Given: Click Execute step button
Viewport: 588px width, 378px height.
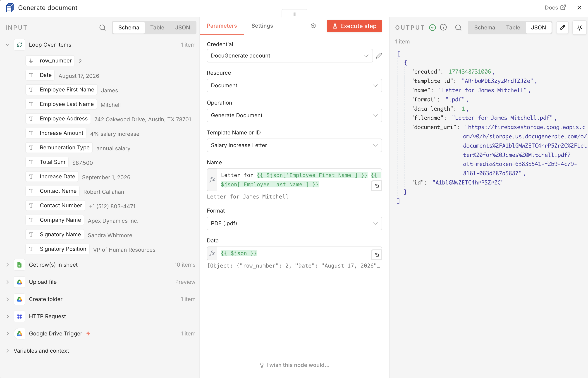Looking at the screenshot, I should click(x=354, y=26).
